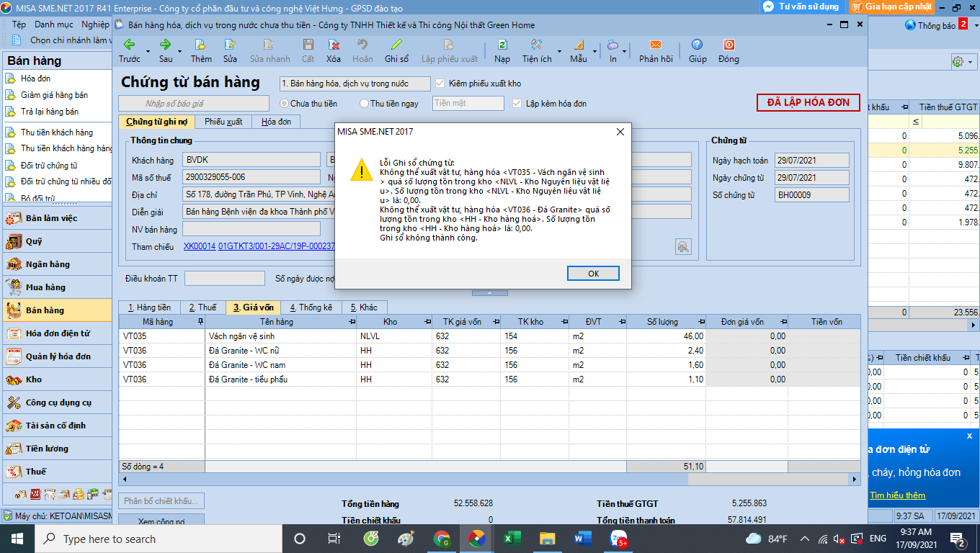Click the Trước back arrow icon
The image size is (980, 553).
pyautogui.click(x=130, y=44)
